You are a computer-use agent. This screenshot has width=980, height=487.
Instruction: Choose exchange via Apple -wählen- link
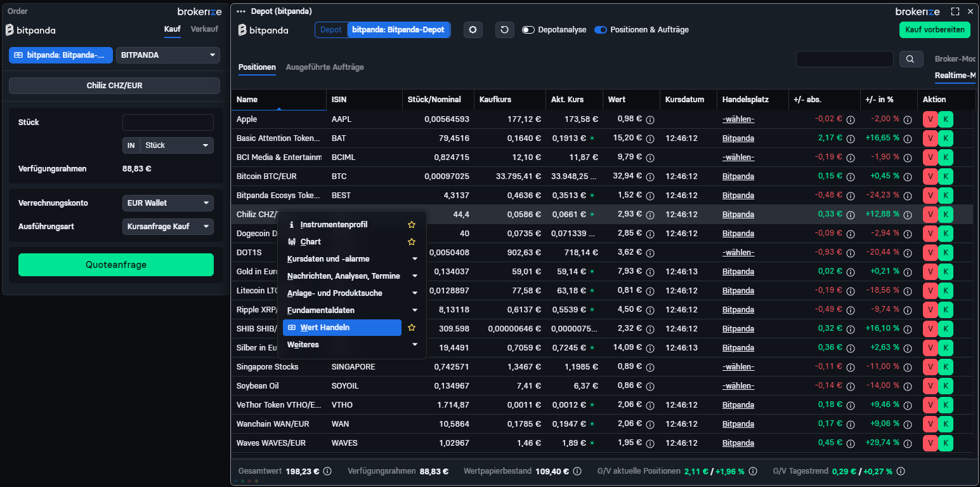738,119
